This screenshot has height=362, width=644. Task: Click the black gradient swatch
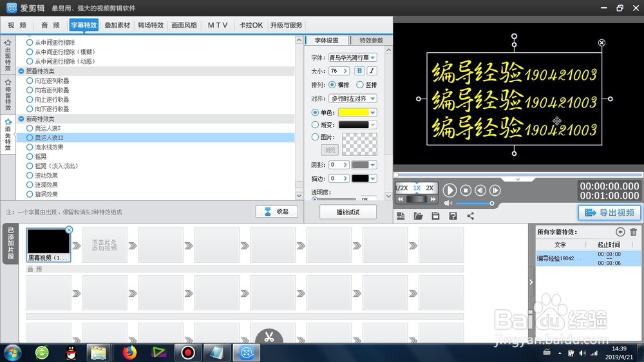[353, 124]
